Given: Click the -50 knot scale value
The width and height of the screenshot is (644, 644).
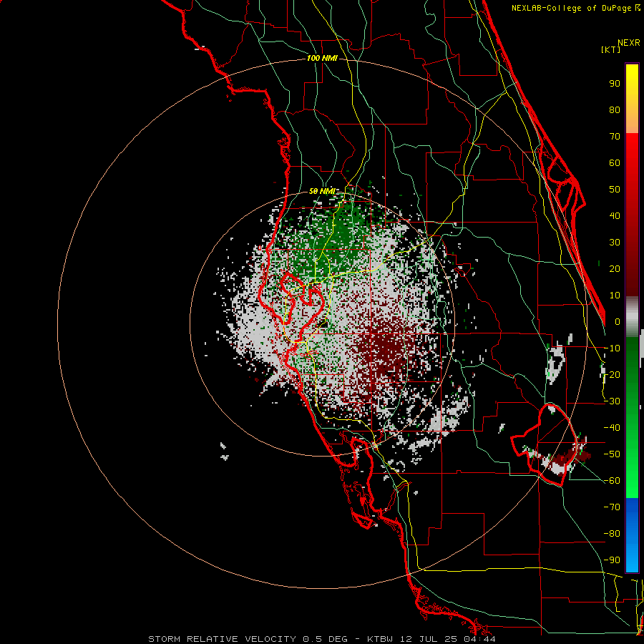Looking at the screenshot, I should [612, 454].
